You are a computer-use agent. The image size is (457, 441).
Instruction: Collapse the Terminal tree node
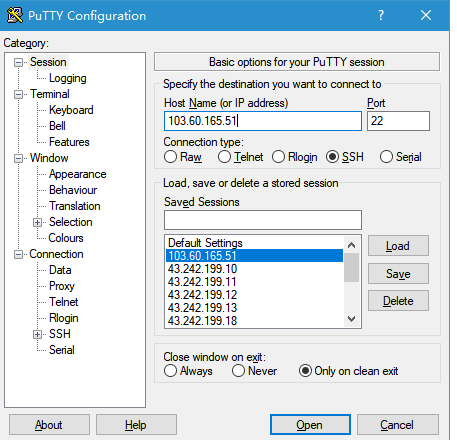point(19,94)
